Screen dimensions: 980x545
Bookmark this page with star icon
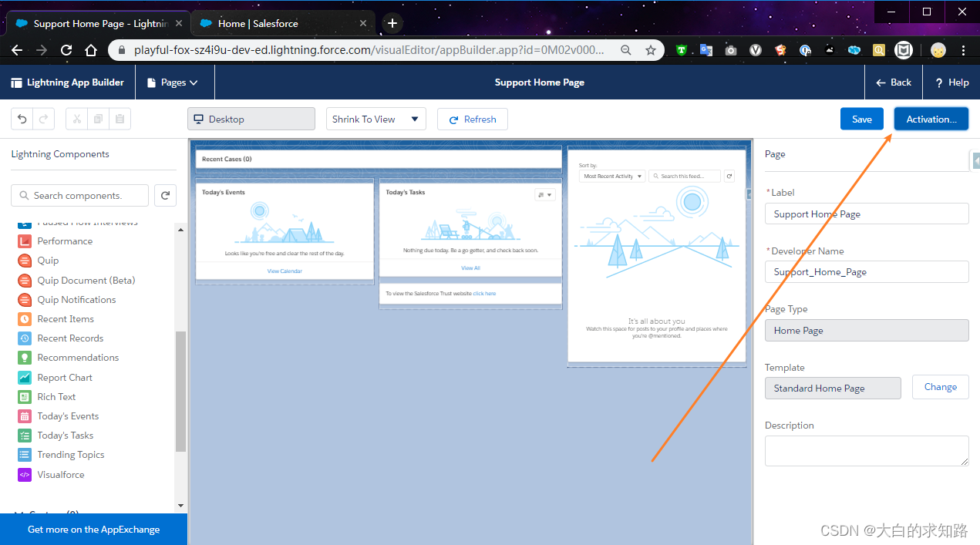pos(651,50)
